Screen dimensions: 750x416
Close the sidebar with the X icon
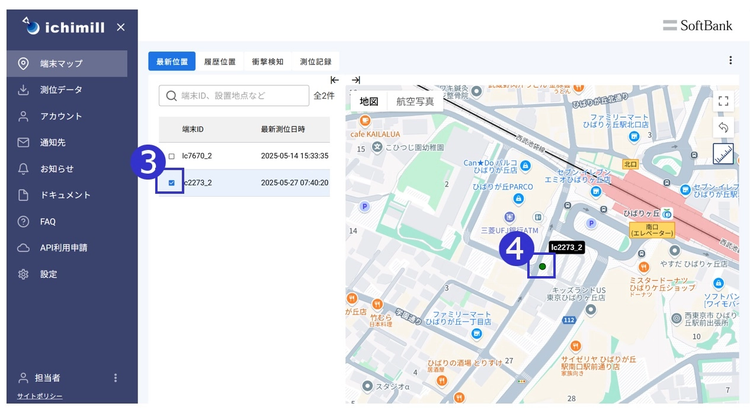(x=121, y=27)
